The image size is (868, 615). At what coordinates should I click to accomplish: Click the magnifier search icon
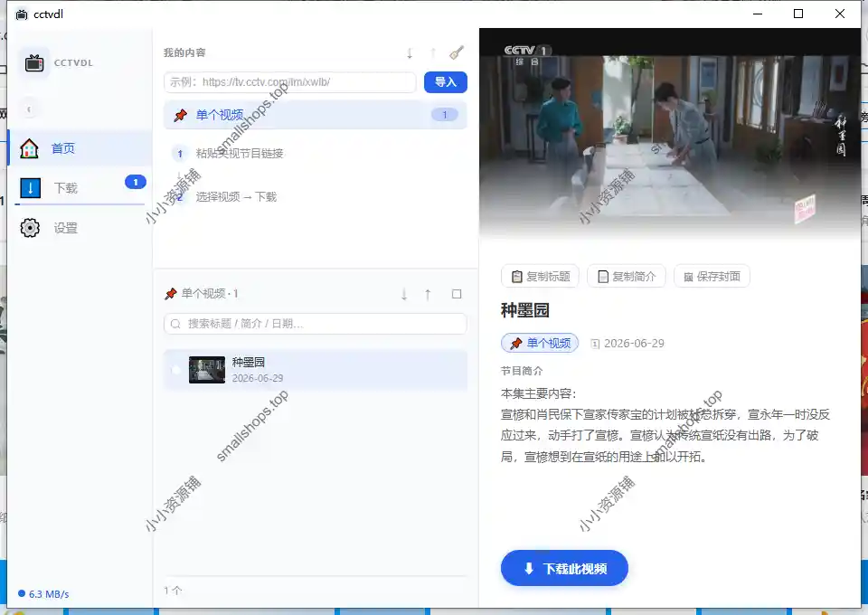point(175,324)
